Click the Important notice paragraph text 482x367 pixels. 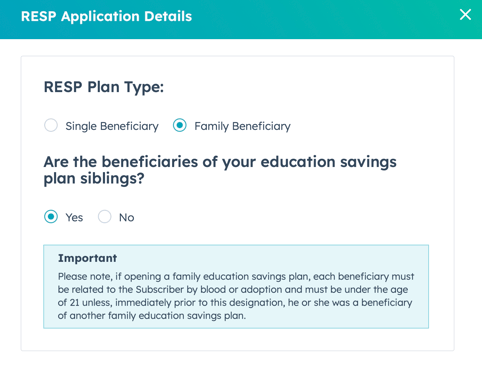pos(236,296)
